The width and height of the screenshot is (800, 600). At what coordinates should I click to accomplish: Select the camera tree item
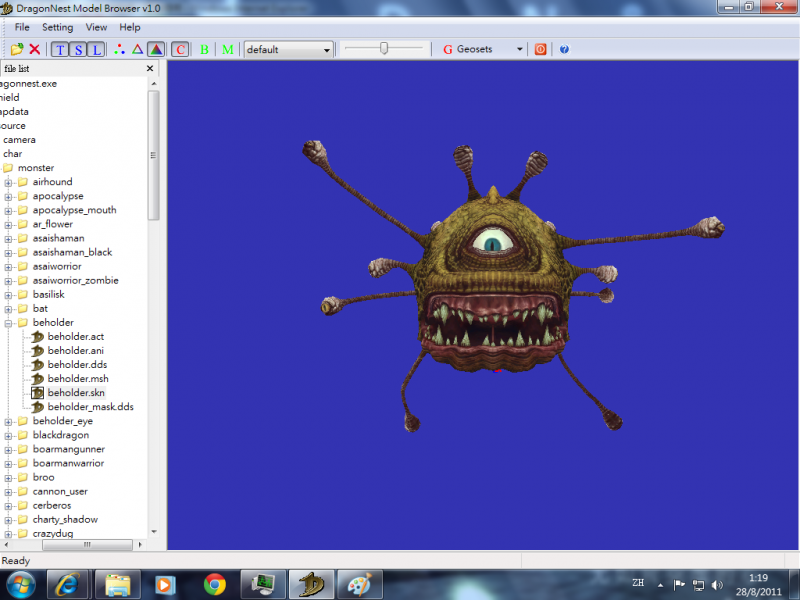[19, 139]
